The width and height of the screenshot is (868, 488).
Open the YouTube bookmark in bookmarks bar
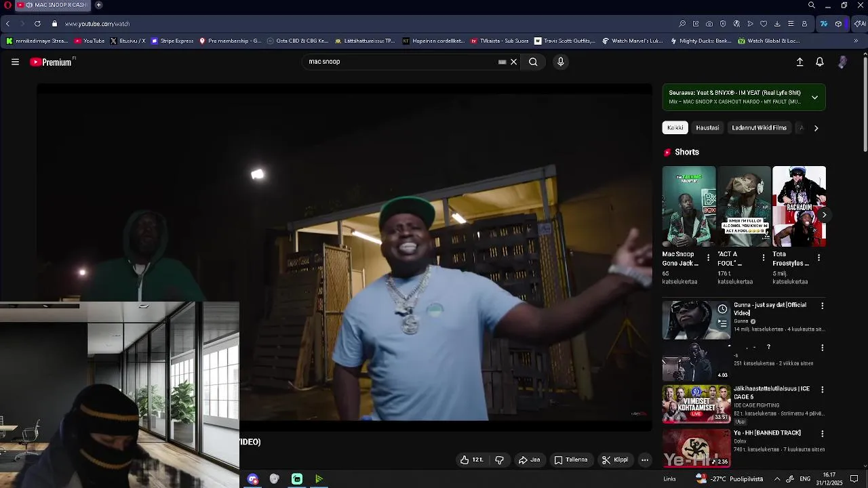pos(90,41)
